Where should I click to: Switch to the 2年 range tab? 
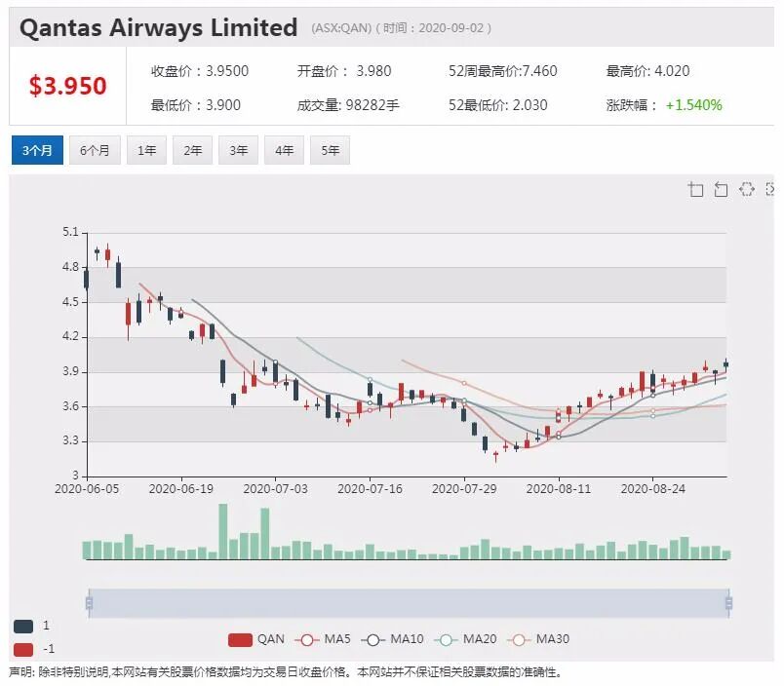click(192, 150)
